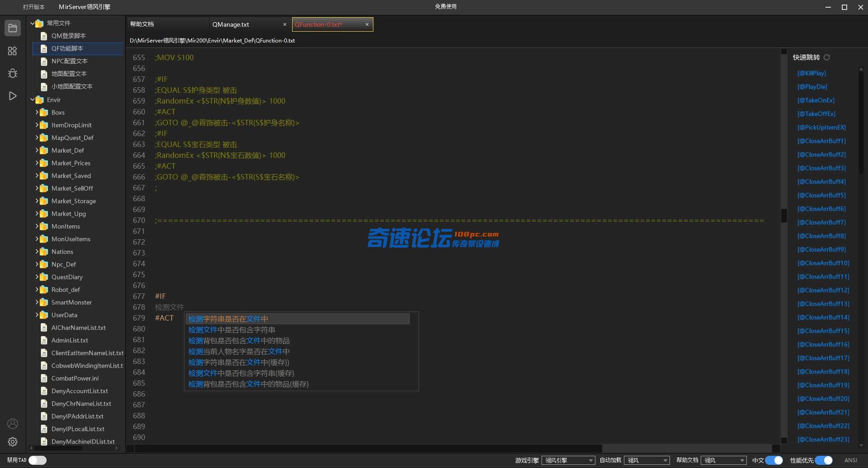This screenshot has height=468, width=868.
Task: Open DenyChrNameList.txt in the tree
Action: click(81, 403)
